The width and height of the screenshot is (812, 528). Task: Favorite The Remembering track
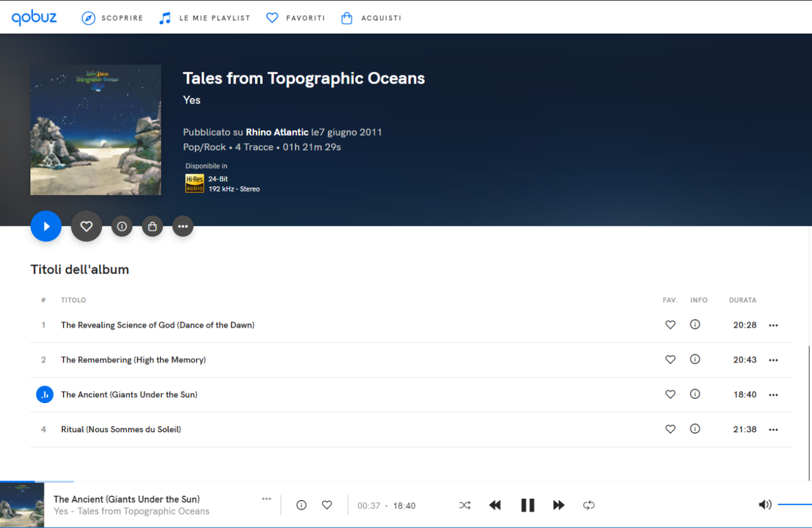670,359
